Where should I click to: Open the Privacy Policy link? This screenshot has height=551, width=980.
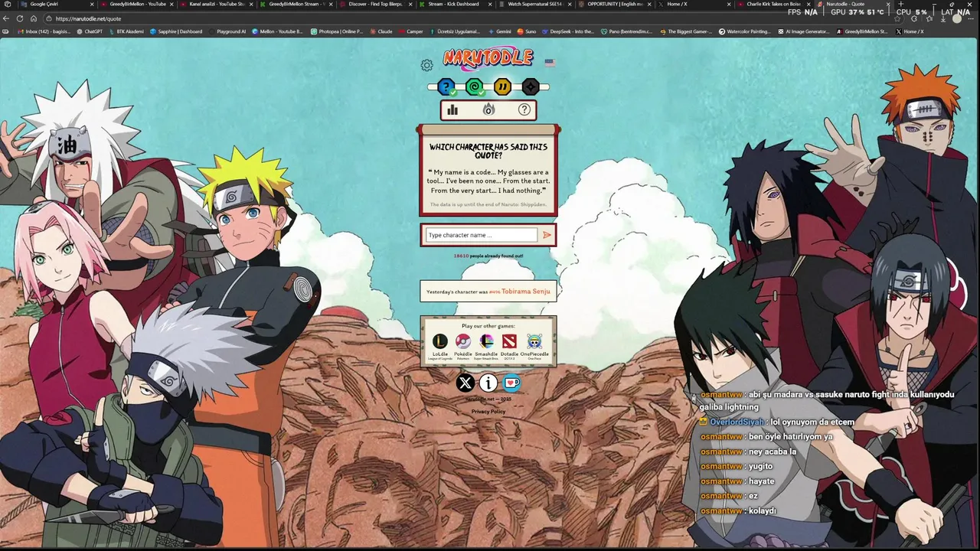click(x=488, y=412)
